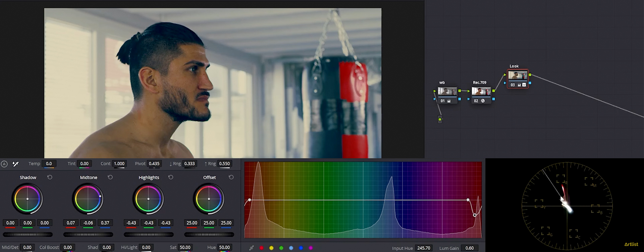Screen dimensions: 644x252
Task: Click the qualifier picker below hue curve
Action: (x=251, y=248)
